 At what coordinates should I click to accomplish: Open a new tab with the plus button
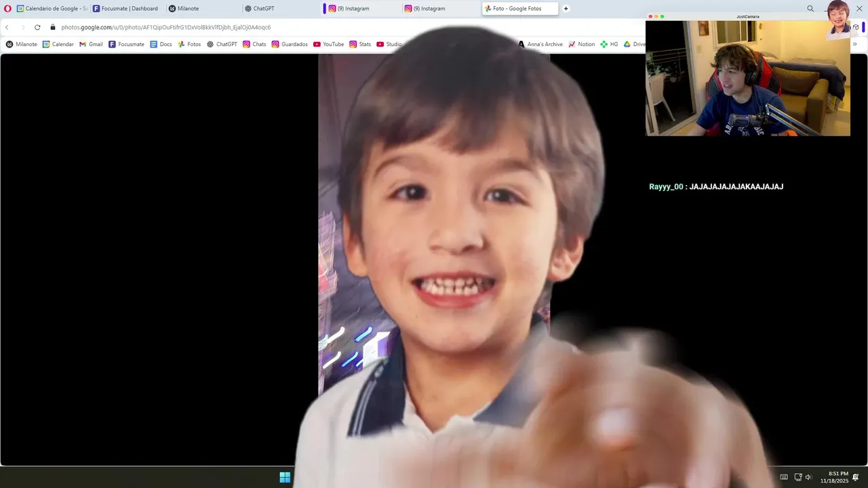(x=566, y=9)
